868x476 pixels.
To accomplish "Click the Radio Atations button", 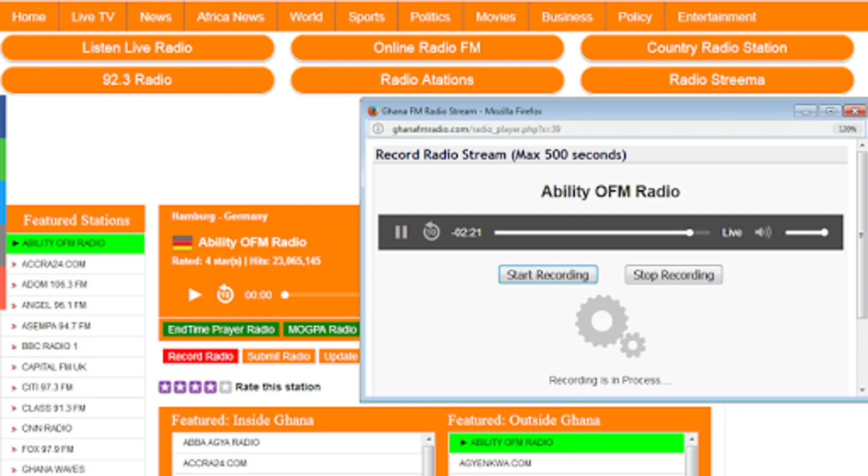I will click(x=427, y=80).
